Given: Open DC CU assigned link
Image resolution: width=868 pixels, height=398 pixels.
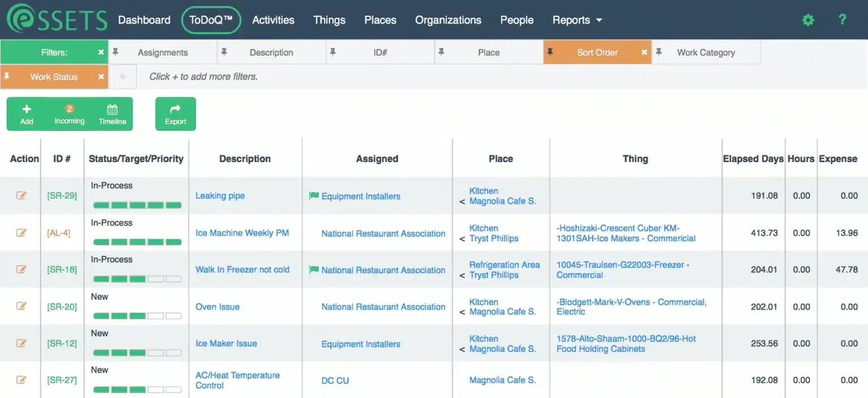Looking at the screenshot, I should tap(335, 380).
